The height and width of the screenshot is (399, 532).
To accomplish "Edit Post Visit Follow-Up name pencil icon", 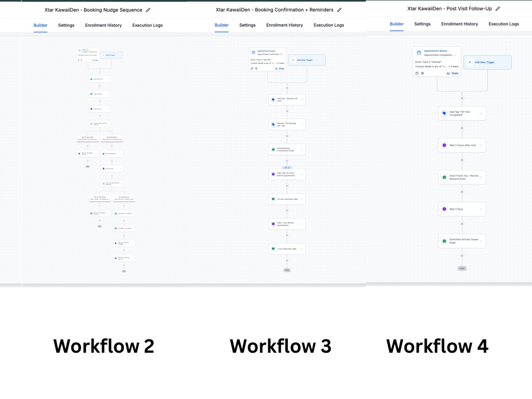I will coord(498,9).
